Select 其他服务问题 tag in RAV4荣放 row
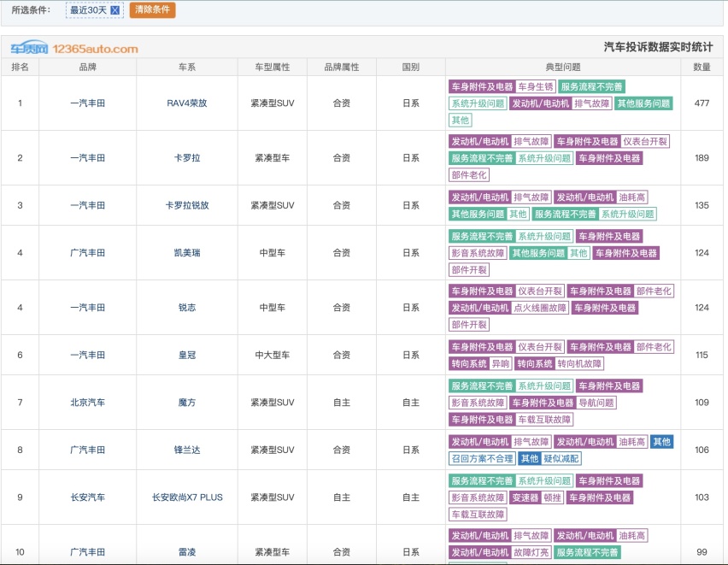Viewport: 728px width, 565px height. tap(643, 103)
